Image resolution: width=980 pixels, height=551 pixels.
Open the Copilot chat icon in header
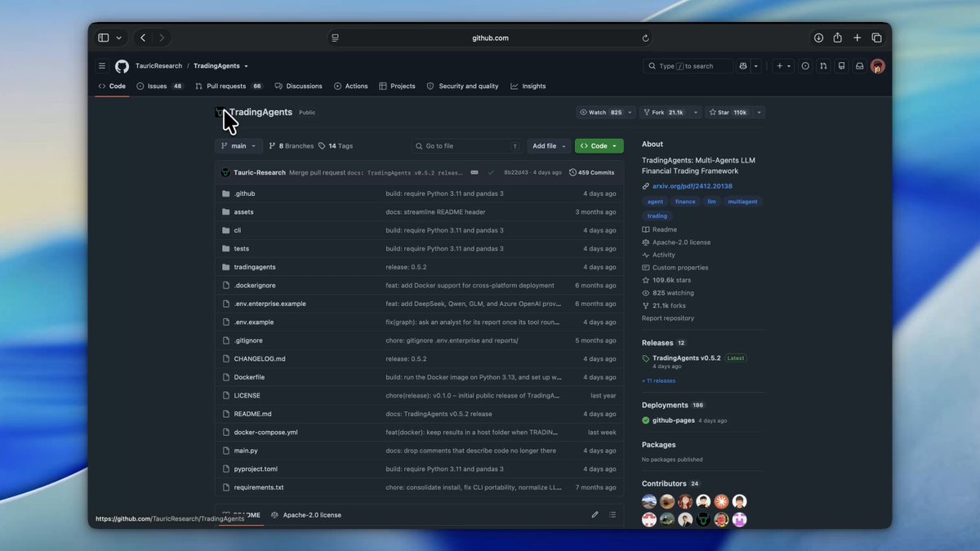[x=743, y=66]
